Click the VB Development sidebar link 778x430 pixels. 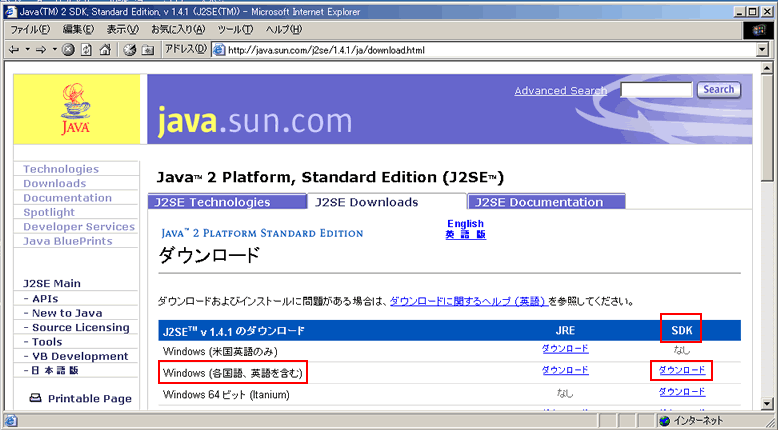[x=80, y=356]
